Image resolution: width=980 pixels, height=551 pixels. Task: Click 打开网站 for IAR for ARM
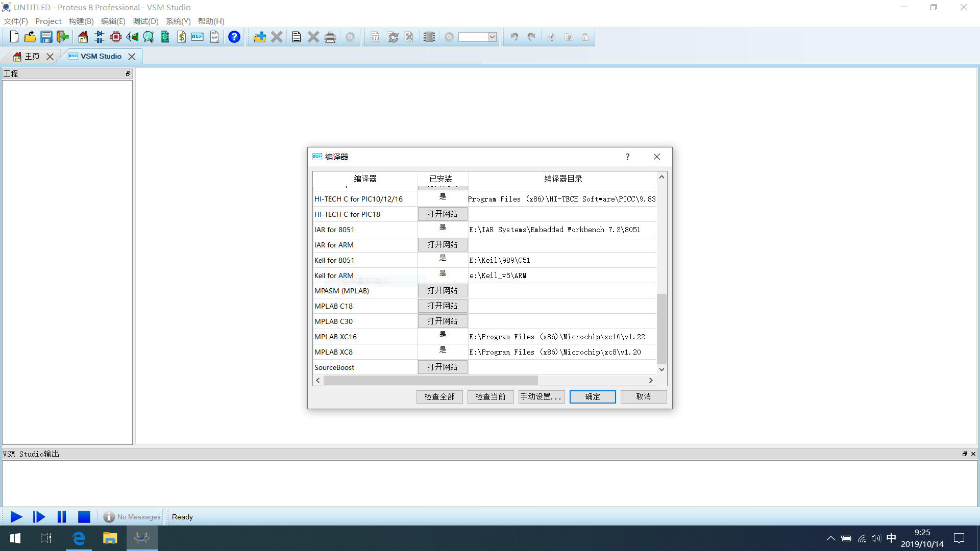coord(443,244)
